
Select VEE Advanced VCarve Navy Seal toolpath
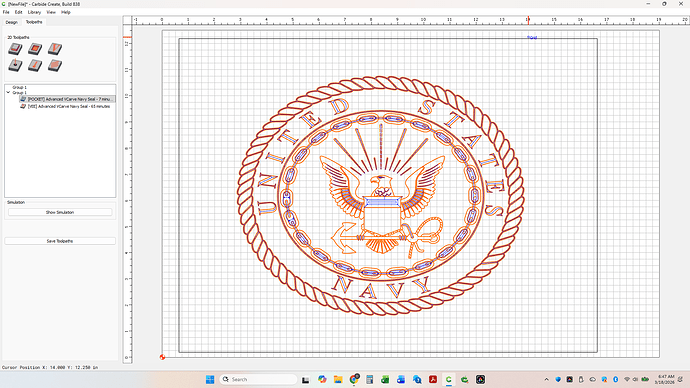65,106
